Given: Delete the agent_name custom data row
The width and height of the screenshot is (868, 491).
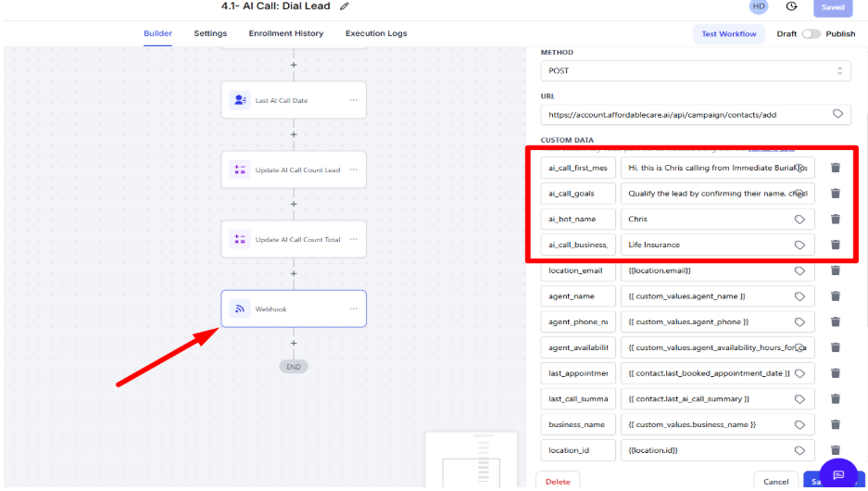Looking at the screenshot, I should [x=835, y=296].
